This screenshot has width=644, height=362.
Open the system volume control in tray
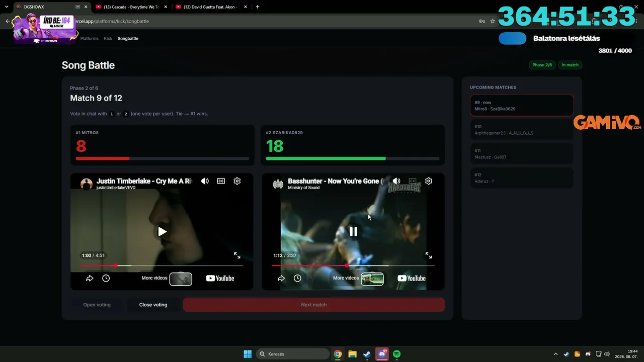(606, 354)
